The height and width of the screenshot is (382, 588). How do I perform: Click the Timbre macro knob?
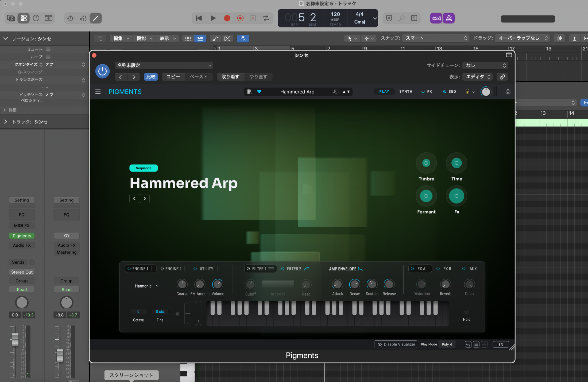426,163
